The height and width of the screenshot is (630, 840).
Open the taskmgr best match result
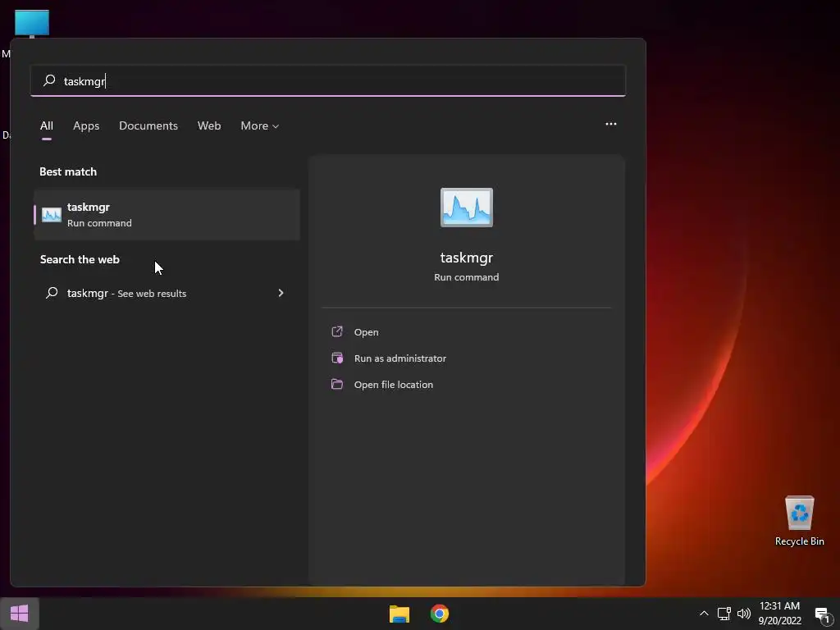[x=167, y=215]
